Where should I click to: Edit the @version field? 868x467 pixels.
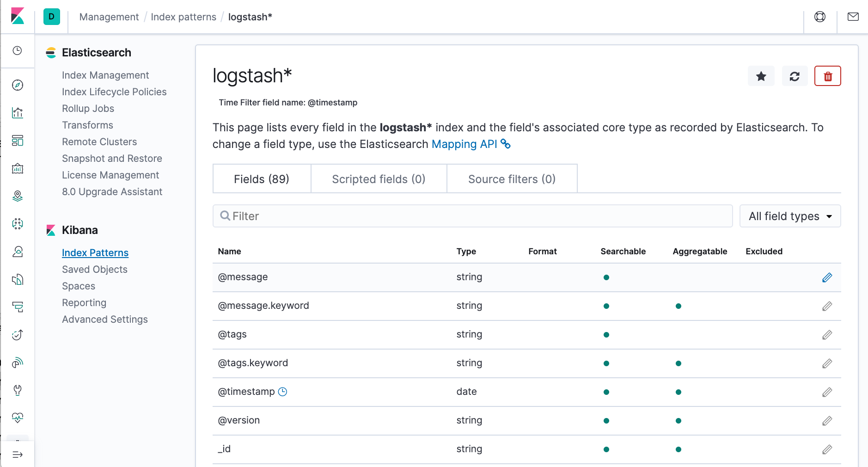click(x=827, y=421)
